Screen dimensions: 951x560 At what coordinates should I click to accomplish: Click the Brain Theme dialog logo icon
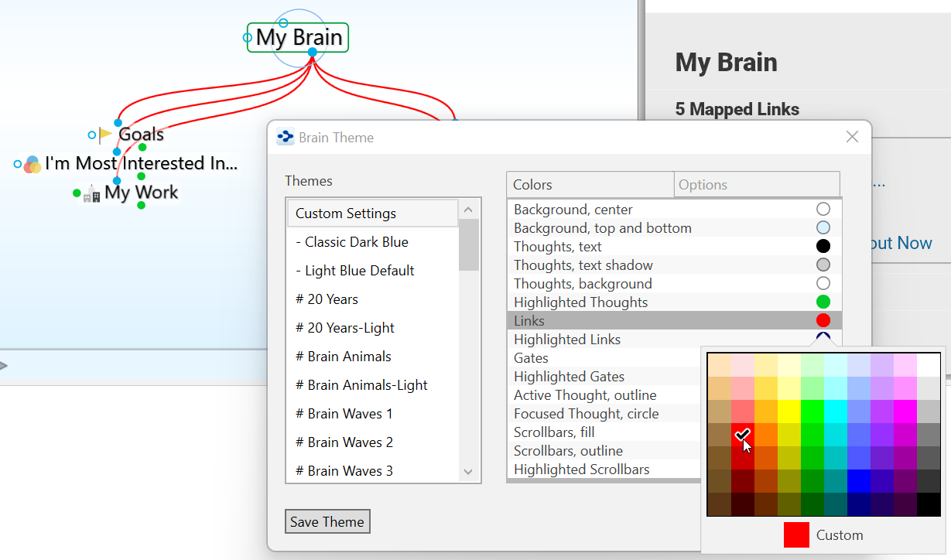click(x=286, y=138)
